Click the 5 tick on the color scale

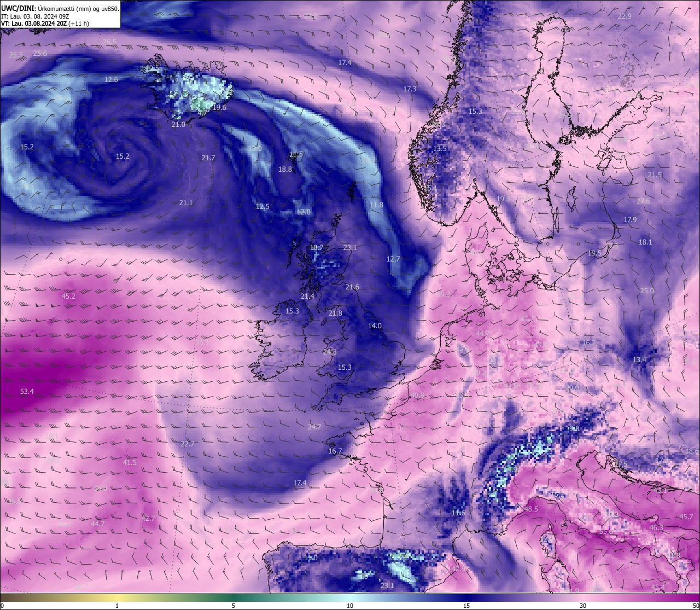(234, 606)
